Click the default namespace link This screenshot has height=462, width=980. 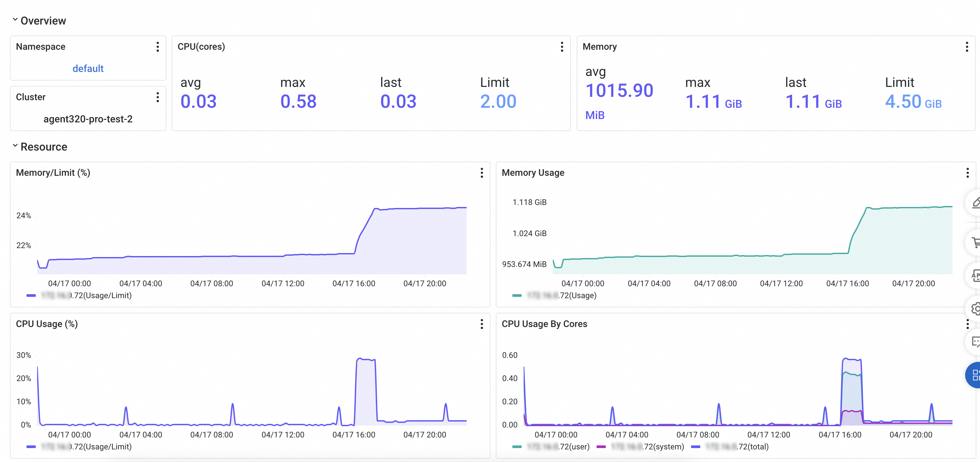pyautogui.click(x=88, y=69)
